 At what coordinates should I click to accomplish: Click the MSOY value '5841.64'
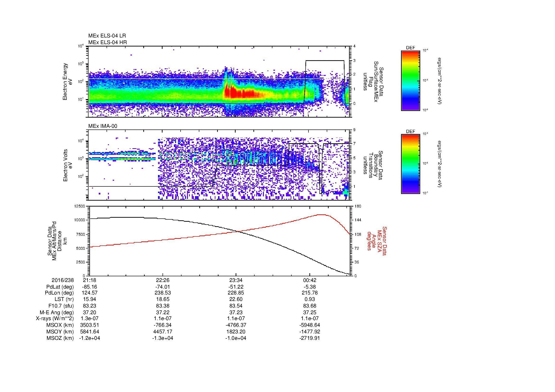click(90, 332)
